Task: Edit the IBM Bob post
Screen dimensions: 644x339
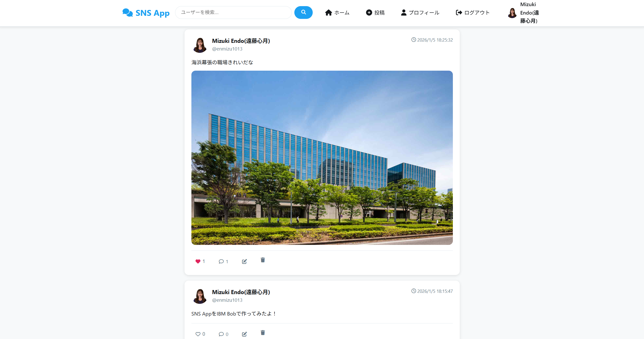Action: click(244, 334)
